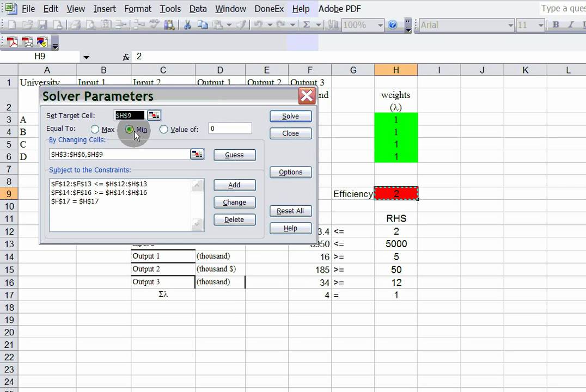The width and height of the screenshot is (586, 392).
Task: Click the Solve button
Action: tap(290, 116)
